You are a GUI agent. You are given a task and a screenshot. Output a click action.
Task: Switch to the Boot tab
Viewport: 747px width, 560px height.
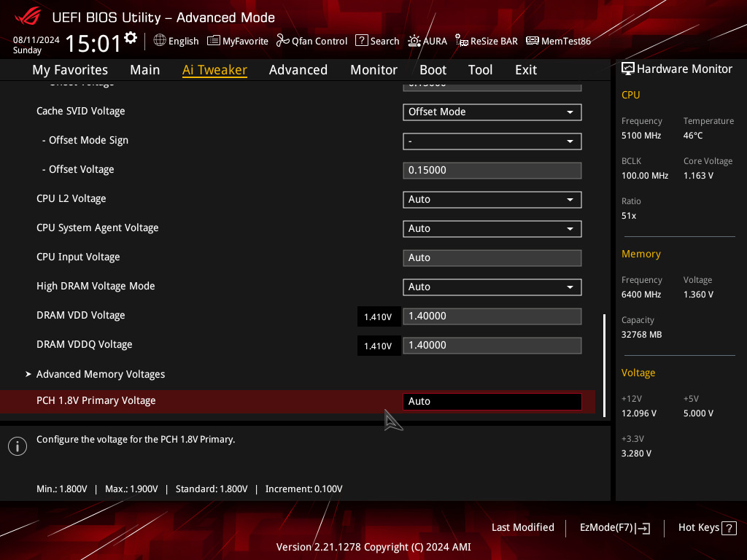tap(433, 70)
